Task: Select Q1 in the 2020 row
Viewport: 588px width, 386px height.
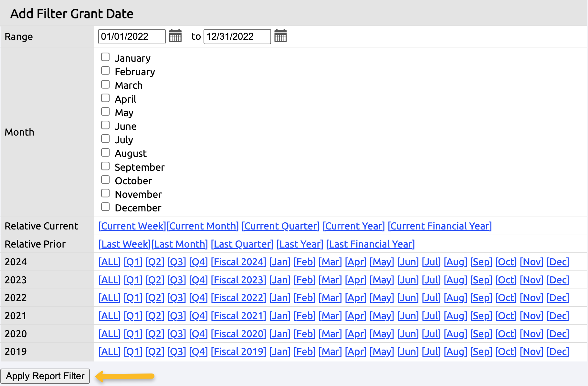Action: [133, 334]
